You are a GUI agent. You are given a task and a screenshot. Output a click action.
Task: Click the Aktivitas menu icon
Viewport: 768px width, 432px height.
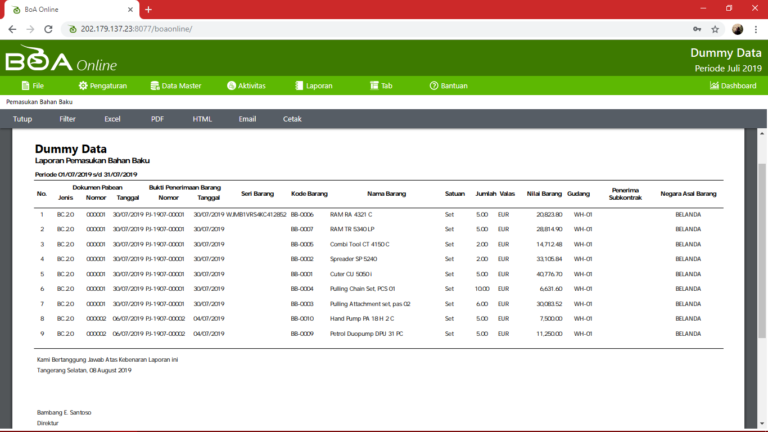click(x=231, y=86)
